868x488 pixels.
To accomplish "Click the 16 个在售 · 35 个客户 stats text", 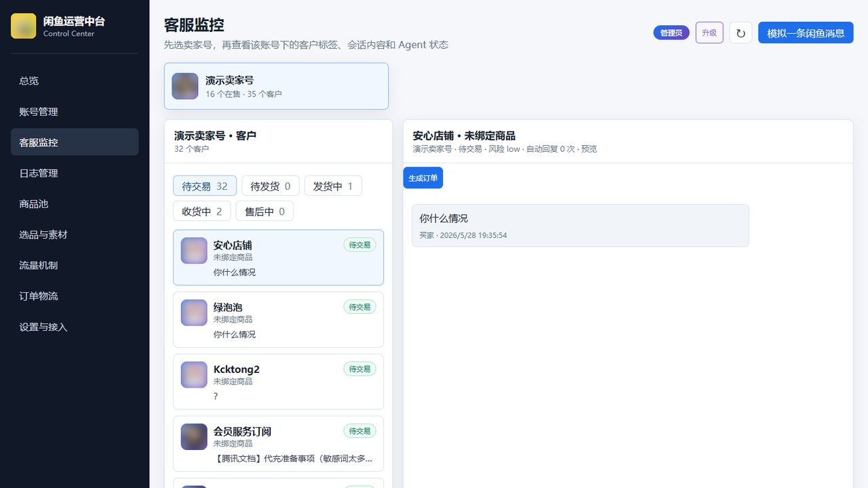I will [243, 94].
